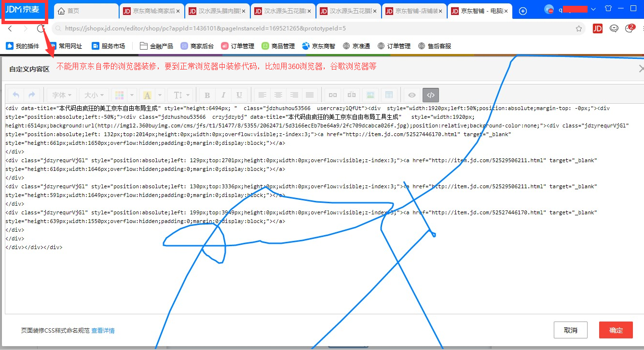Click inside the HTML code editor area
The width and height of the screenshot is (644, 350).
click(323, 209)
